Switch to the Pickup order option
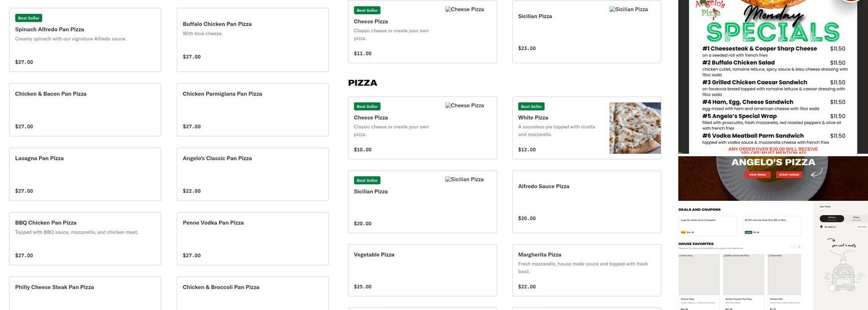 pos(856,218)
